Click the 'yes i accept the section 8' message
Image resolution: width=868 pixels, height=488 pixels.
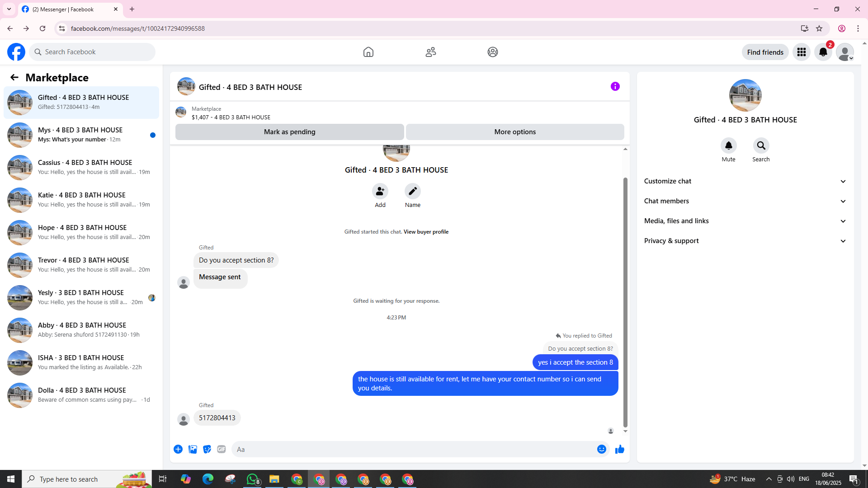pos(576,362)
